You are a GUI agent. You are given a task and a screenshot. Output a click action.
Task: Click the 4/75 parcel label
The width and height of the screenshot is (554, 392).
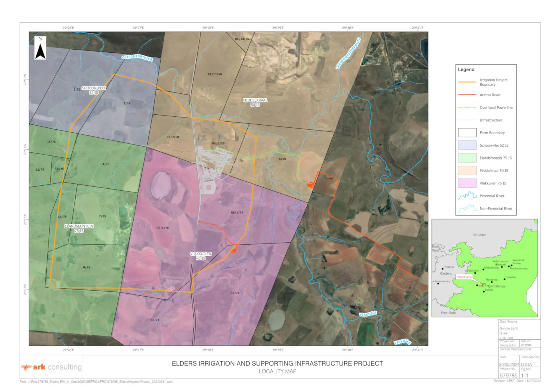106,164
